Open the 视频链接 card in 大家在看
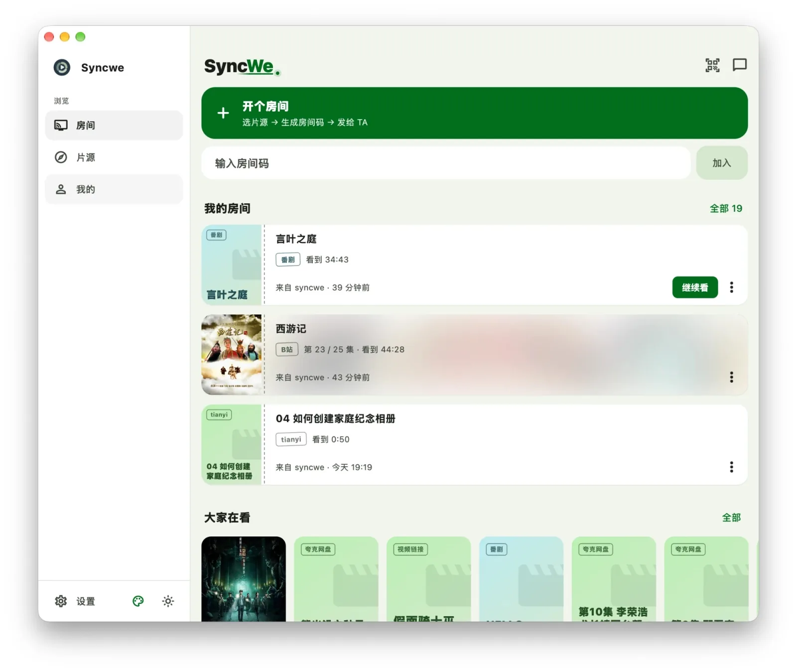Image resolution: width=797 pixels, height=672 pixels. pos(428,579)
